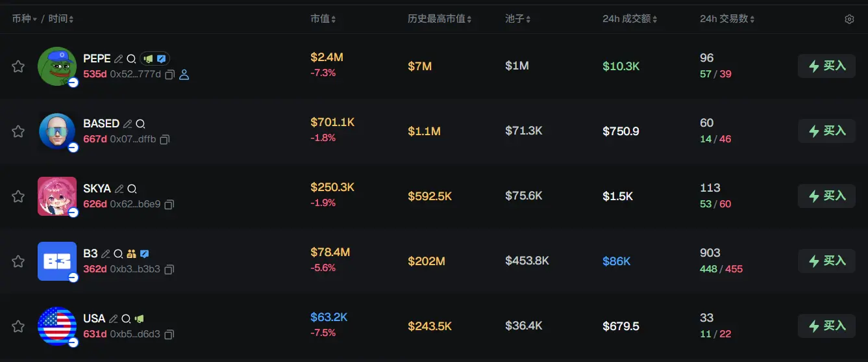Click the search icon next to BASED

140,124
